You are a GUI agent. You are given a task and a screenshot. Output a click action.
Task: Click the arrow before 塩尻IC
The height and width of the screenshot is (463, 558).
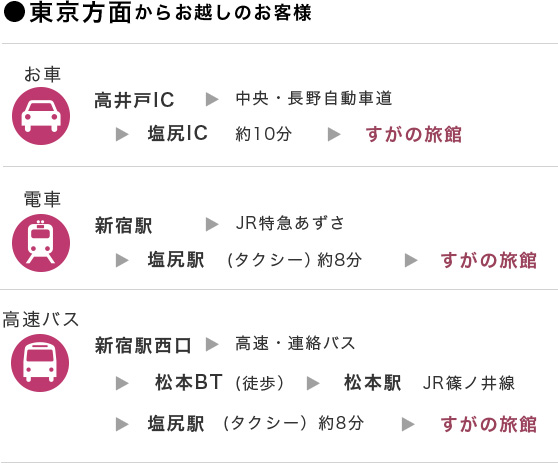coord(122,134)
